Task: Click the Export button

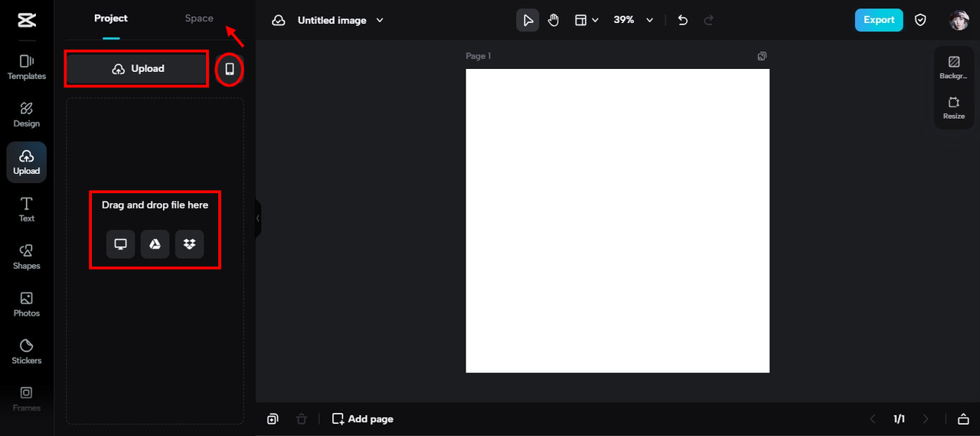Action: tap(879, 20)
